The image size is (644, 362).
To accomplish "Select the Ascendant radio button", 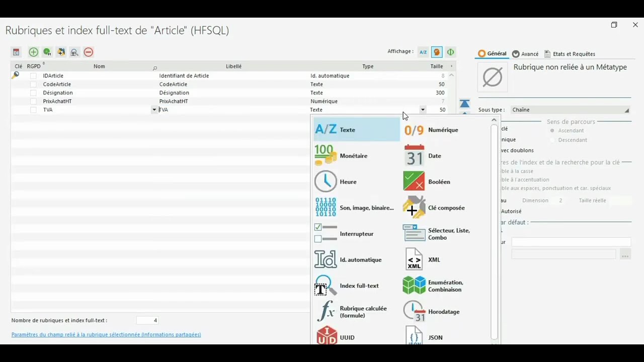I will click(552, 131).
